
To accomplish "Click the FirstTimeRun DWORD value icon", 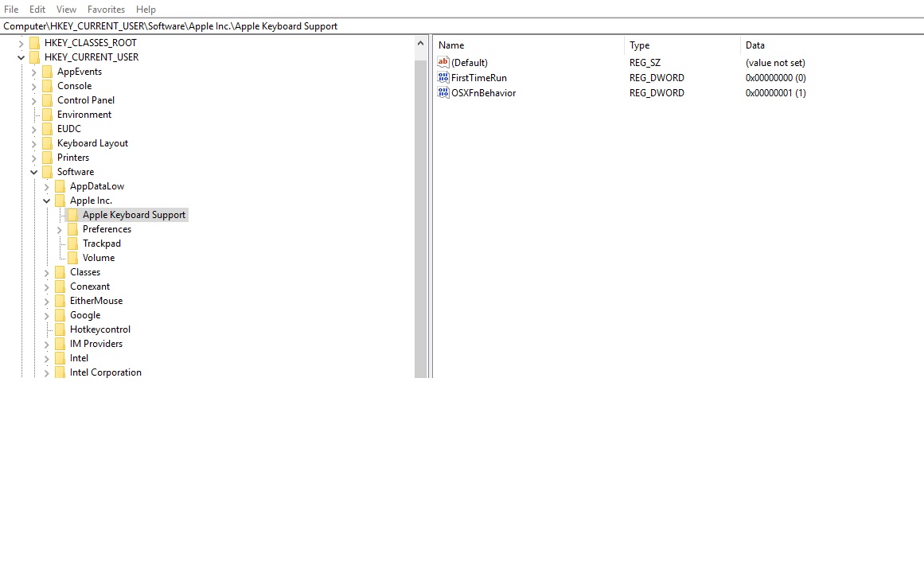I will coord(443,77).
